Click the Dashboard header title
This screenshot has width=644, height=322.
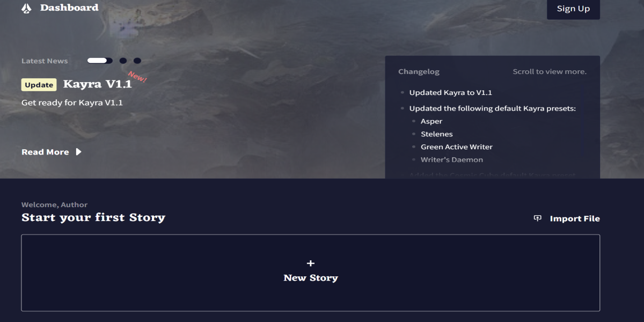click(x=69, y=8)
